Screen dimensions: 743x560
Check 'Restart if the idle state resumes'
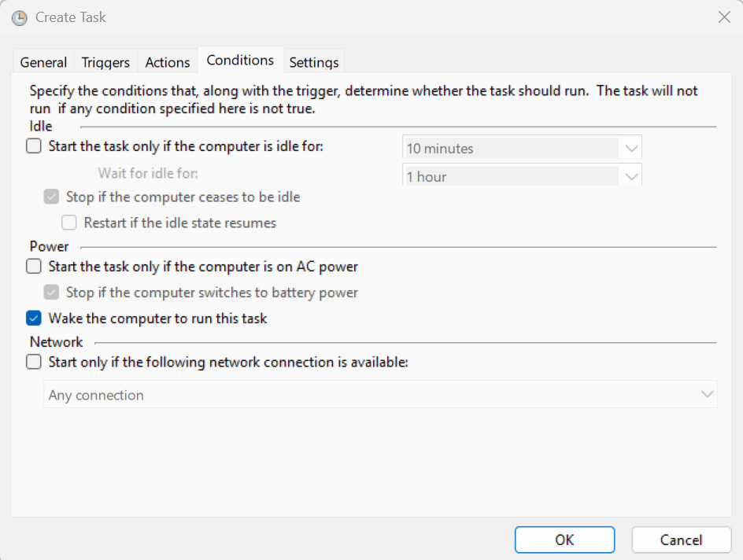point(69,223)
